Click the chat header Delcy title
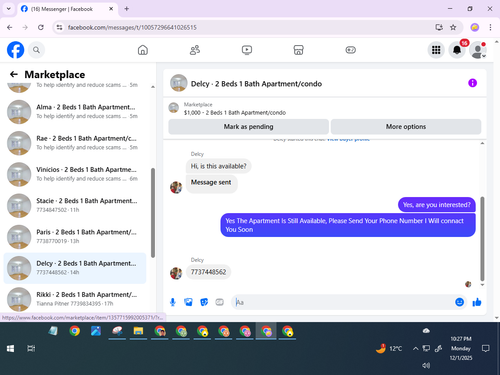The height and width of the screenshot is (375, 500). [x=256, y=84]
